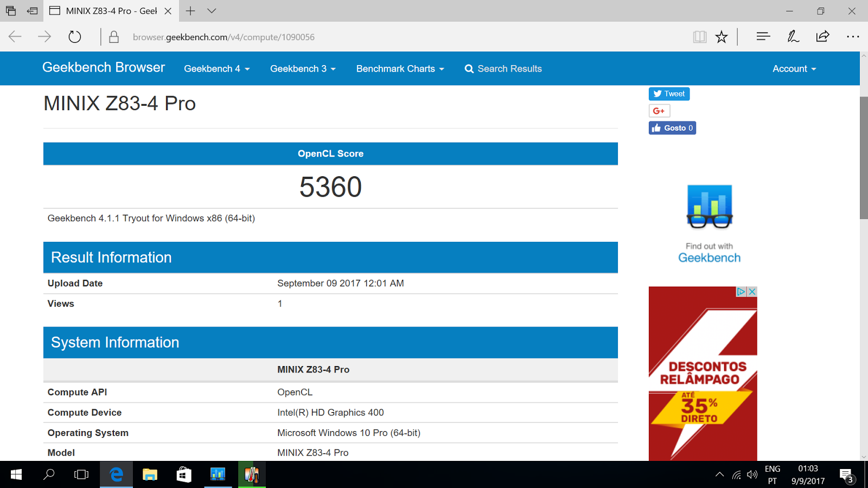Click the Edge browser taskbar icon
This screenshot has width=868, height=488.
[x=116, y=475]
